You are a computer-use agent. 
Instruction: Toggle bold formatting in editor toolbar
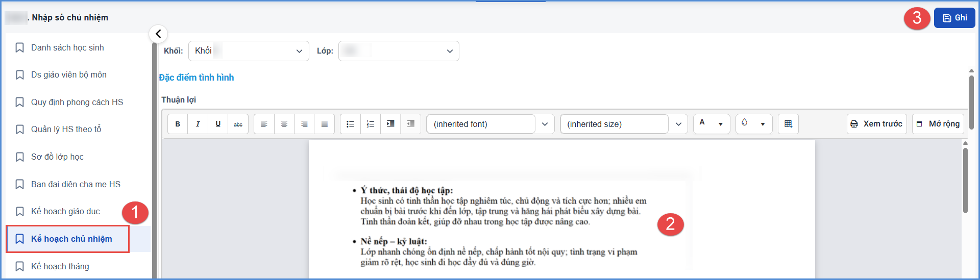coord(178,124)
